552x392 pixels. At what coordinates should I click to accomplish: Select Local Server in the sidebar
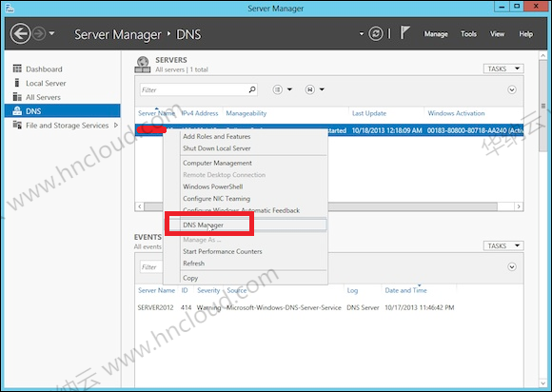(46, 83)
